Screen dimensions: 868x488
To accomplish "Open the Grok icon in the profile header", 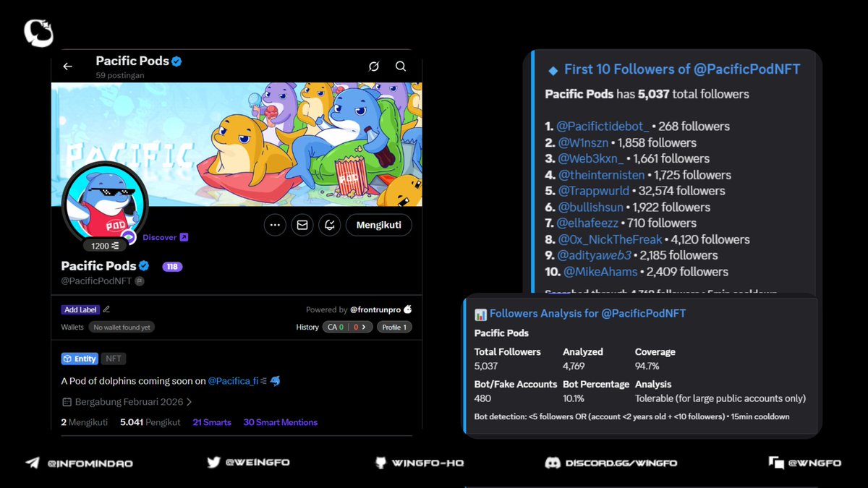I will point(374,67).
